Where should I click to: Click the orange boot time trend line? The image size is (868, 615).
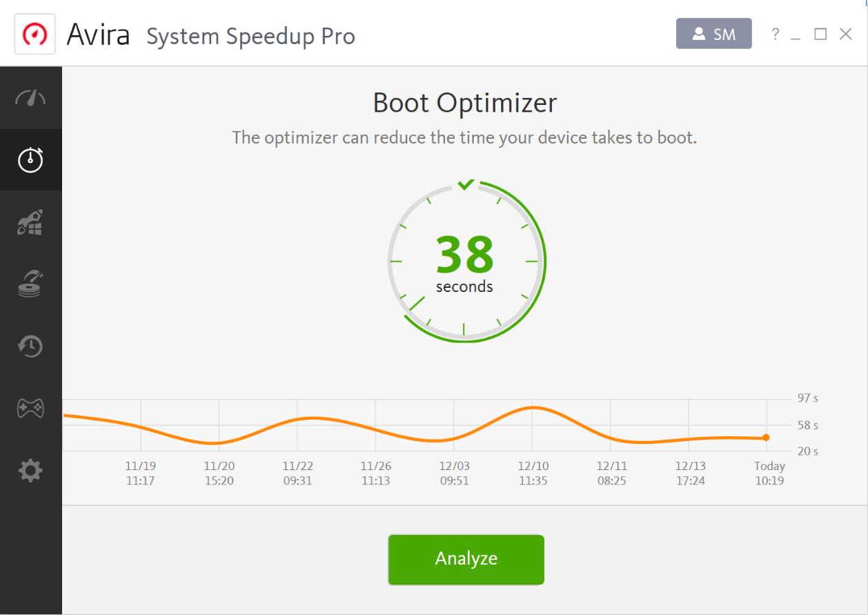coord(310,418)
